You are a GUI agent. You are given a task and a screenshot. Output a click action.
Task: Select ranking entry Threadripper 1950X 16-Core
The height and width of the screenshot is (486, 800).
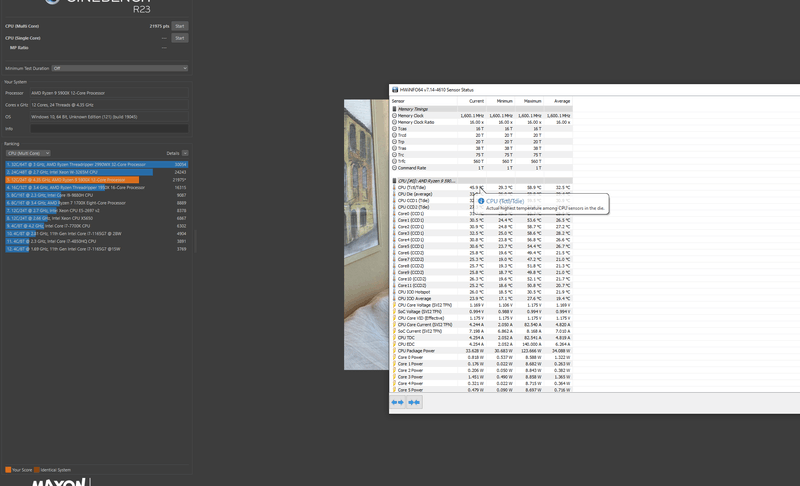click(x=96, y=187)
